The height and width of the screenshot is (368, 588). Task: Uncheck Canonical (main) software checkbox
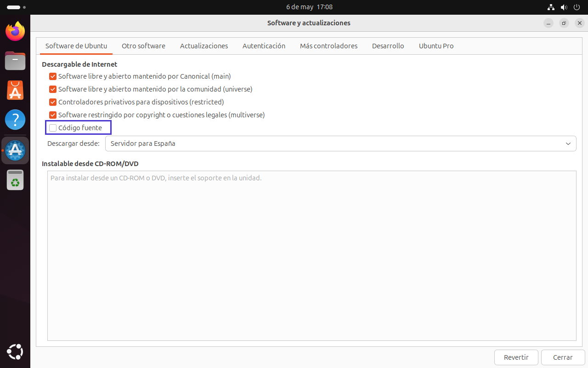53,76
